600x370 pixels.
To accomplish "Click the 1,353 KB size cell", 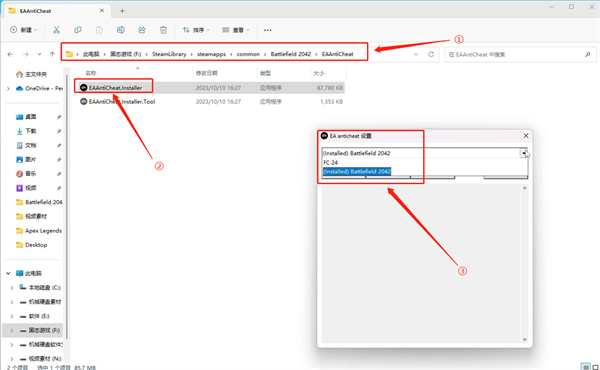I will [x=331, y=101].
